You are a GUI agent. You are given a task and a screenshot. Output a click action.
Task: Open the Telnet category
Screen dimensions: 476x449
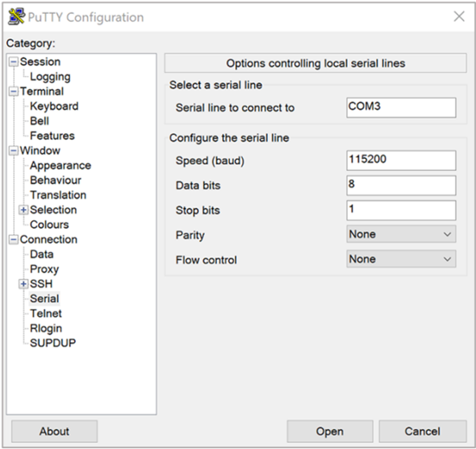(46, 314)
